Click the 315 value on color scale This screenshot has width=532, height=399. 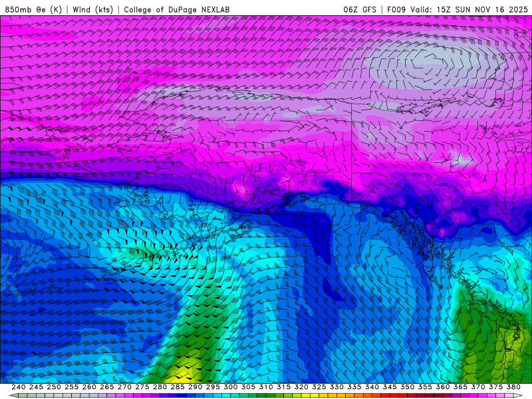click(284, 387)
